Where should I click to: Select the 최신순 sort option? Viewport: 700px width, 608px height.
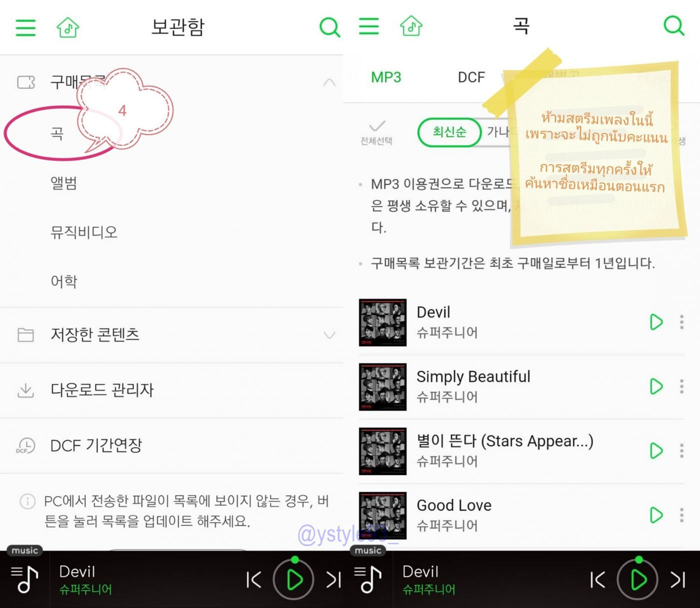click(x=449, y=132)
